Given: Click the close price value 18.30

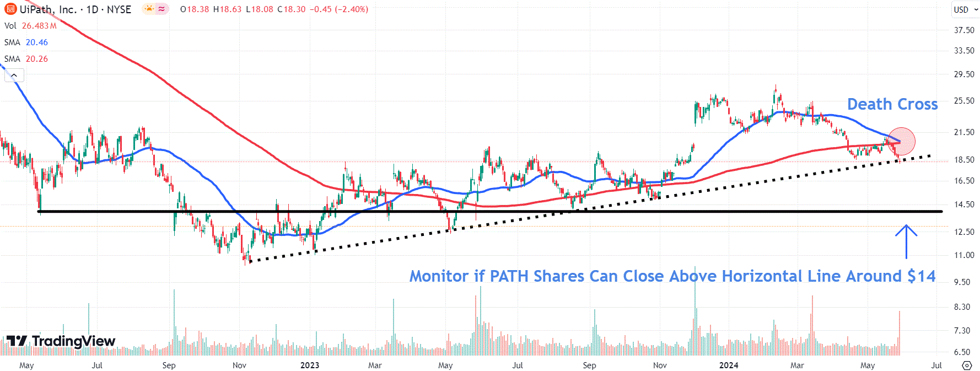Looking at the screenshot, I should pos(295,9).
